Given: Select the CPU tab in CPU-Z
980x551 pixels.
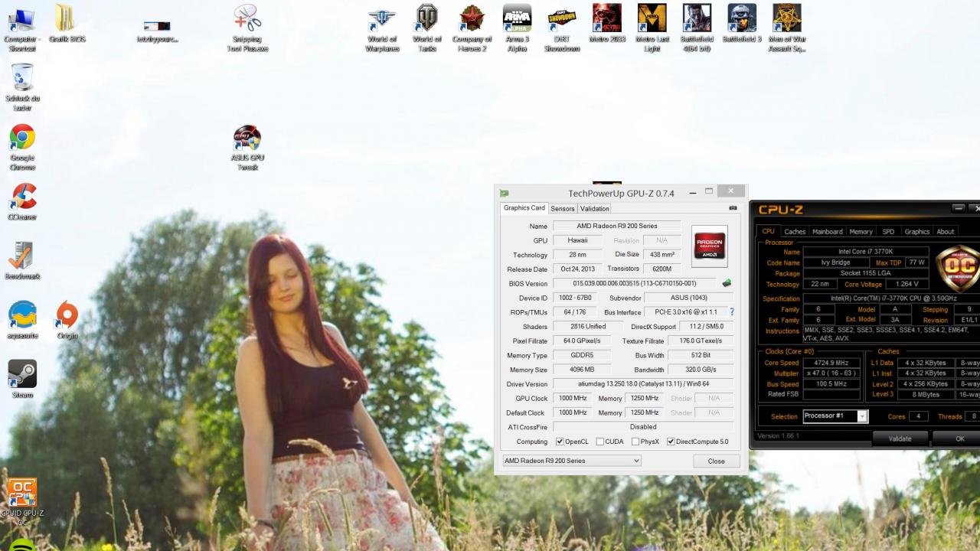Looking at the screenshot, I should click(768, 231).
